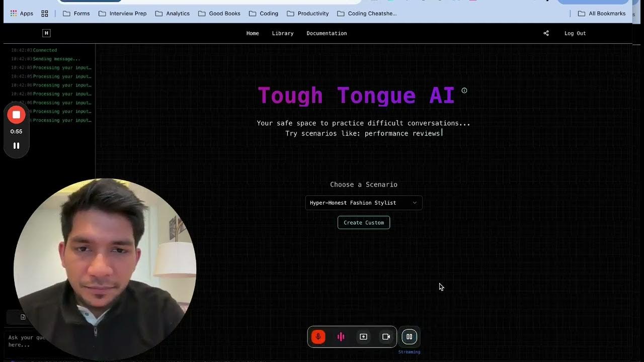Viewport: 644px width, 362px height.
Task: Enable the camera from the media bar
Action: (386, 336)
